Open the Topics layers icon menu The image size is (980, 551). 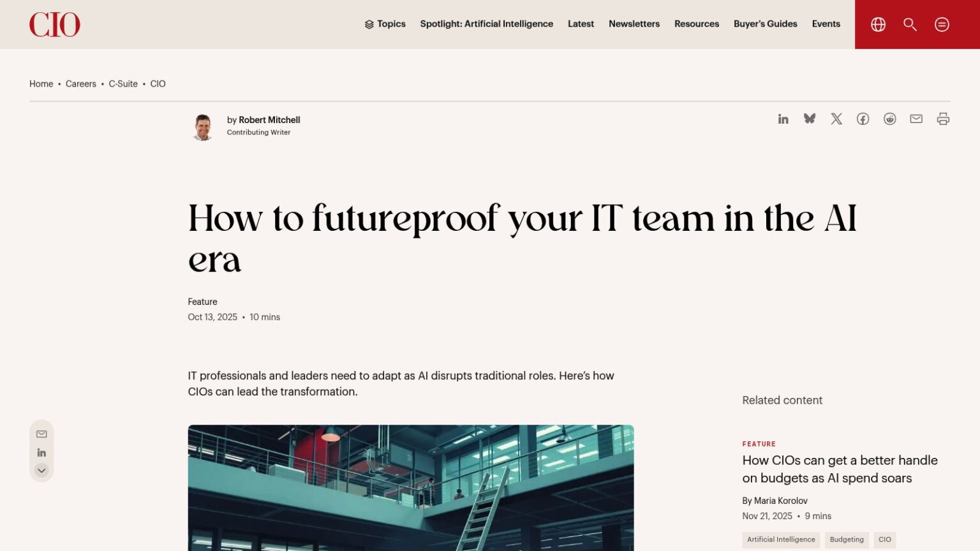(x=385, y=24)
